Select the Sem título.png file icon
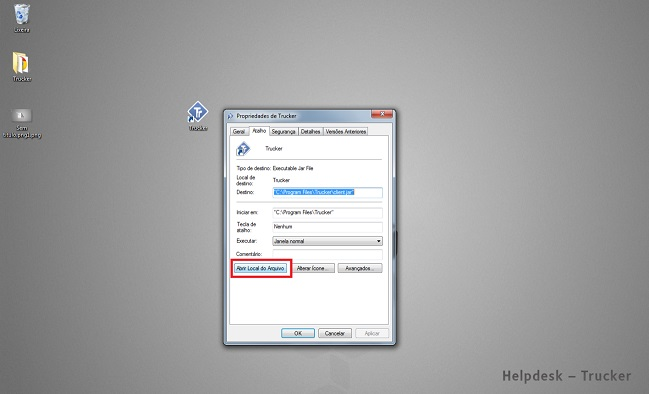649x394 pixels. pos(22,123)
